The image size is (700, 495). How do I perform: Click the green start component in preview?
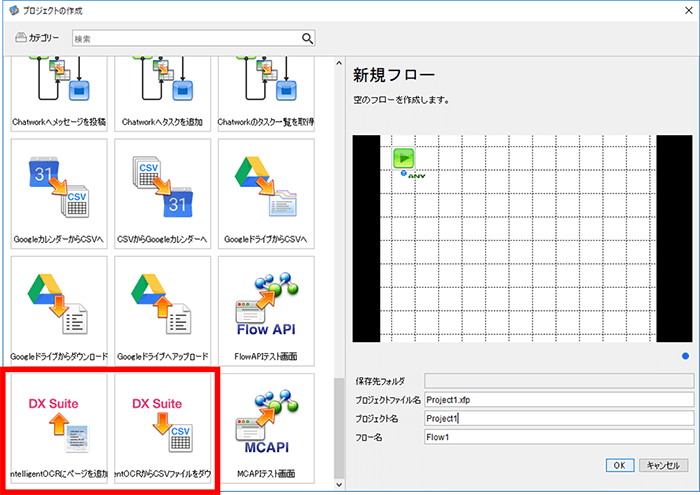click(404, 158)
